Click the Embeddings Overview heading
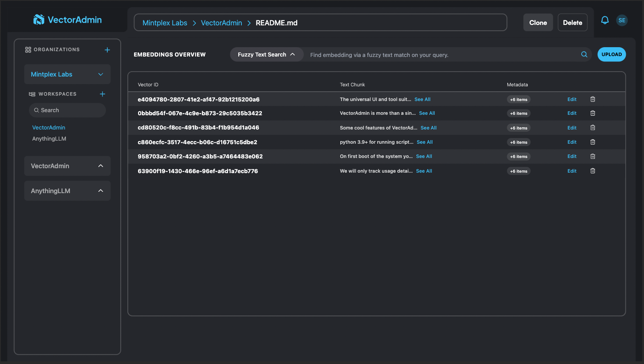 [x=170, y=55]
